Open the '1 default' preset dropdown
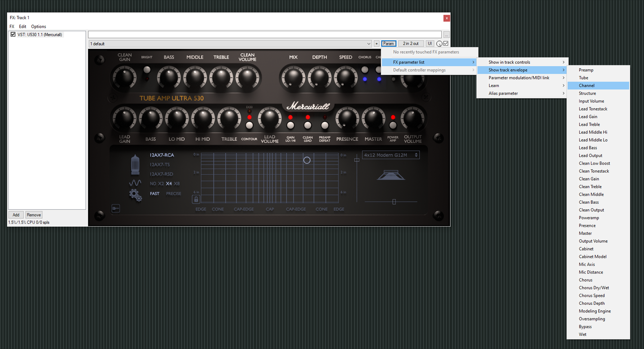 pos(230,44)
